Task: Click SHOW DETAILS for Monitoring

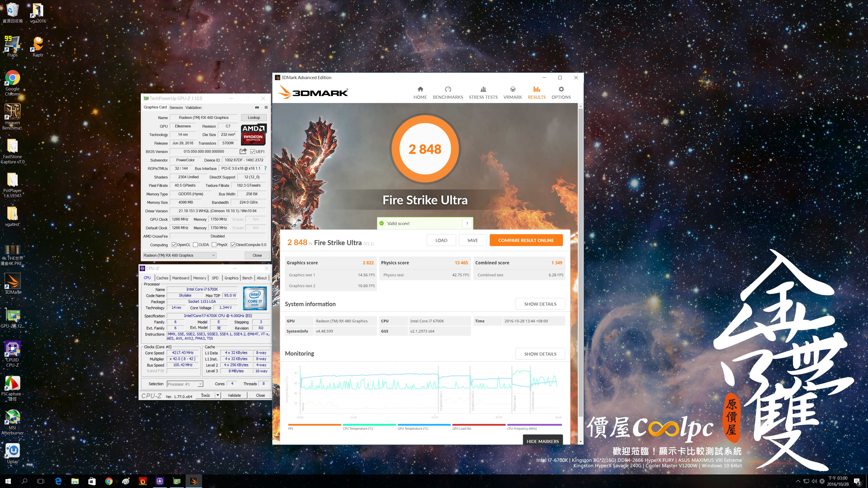Action: [x=540, y=354]
